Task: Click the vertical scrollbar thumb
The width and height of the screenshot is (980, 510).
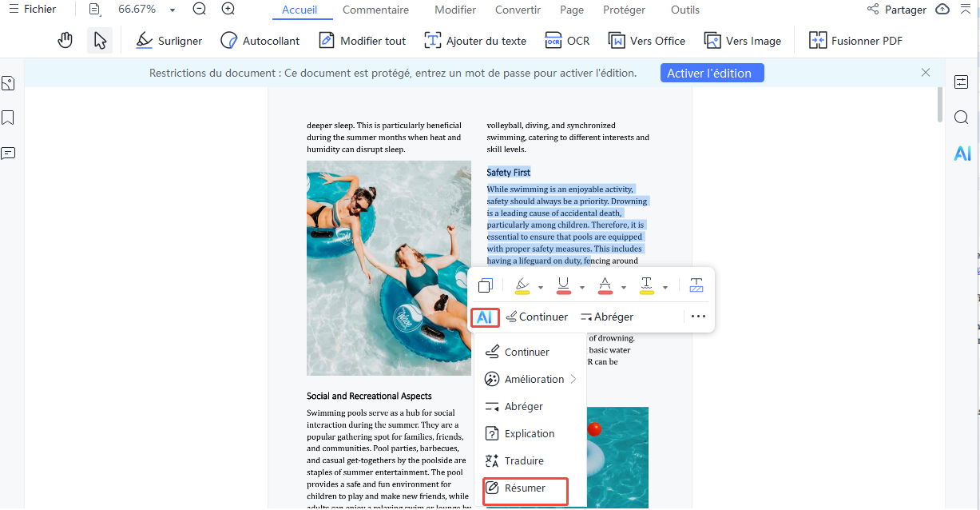Action: pyautogui.click(x=940, y=104)
